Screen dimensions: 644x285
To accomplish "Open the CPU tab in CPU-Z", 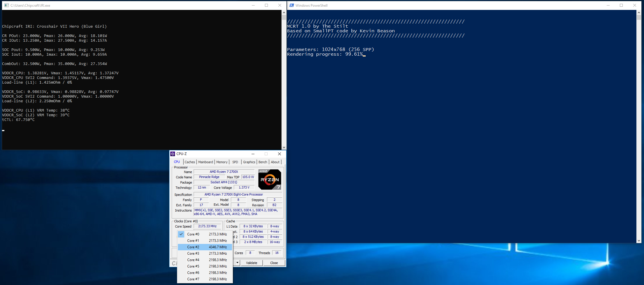I will click(177, 162).
